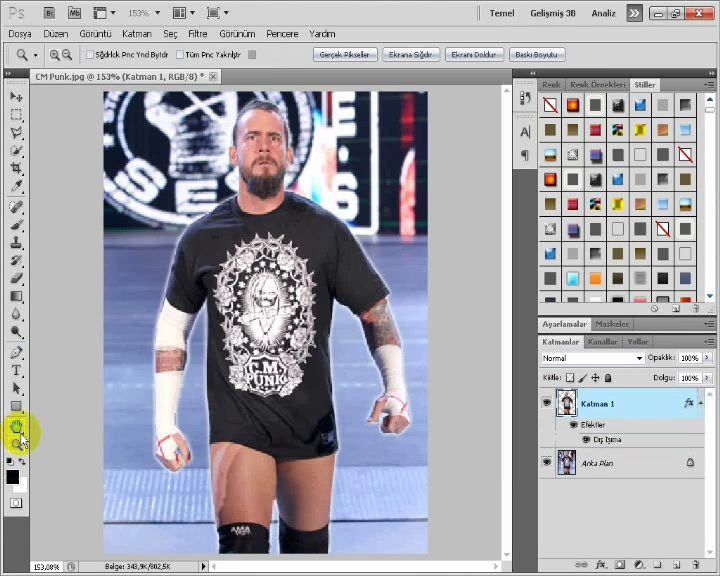Toggle lock transparent pixels icon
Screen dimensions: 720x576
[570, 378]
